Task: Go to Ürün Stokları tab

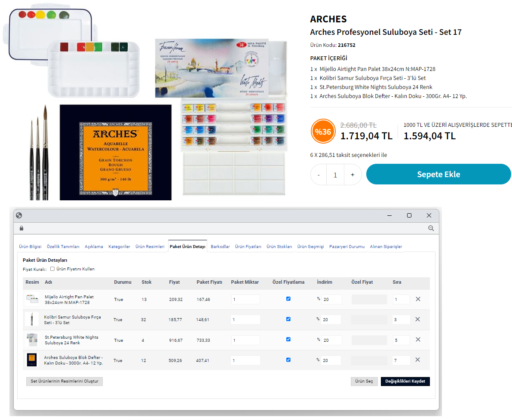Action: click(x=279, y=247)
